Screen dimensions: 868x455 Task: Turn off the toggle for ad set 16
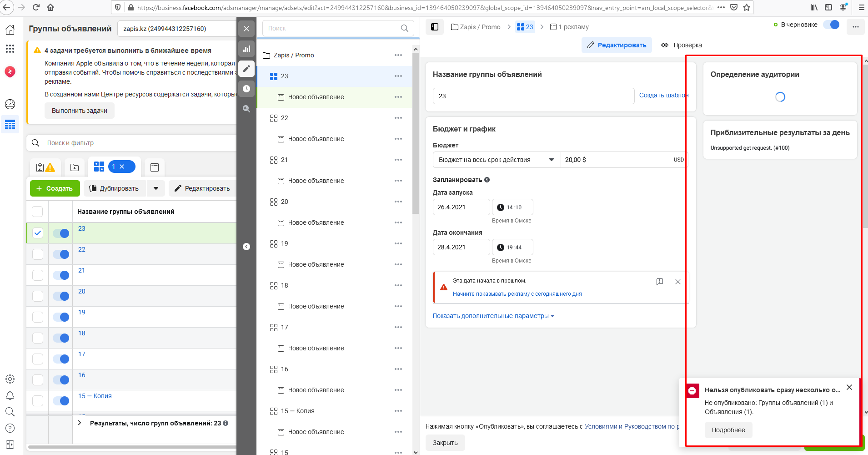click(61, 379)
